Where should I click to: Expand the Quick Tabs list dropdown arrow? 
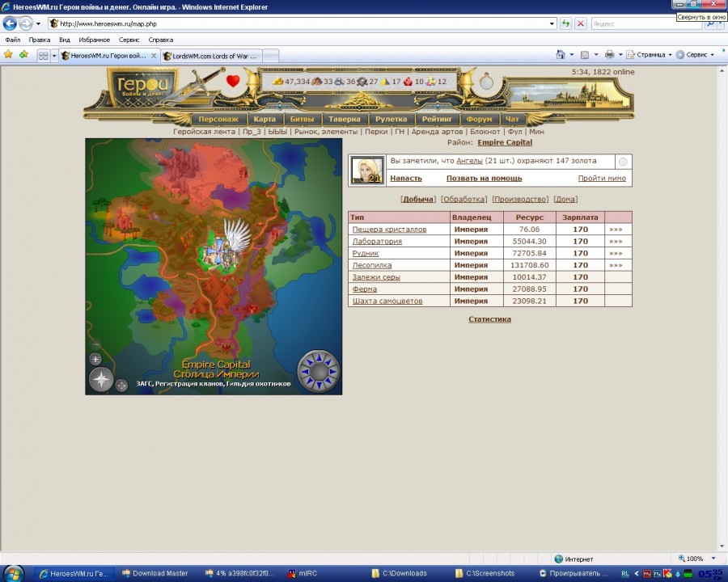[x=54, y=56]
